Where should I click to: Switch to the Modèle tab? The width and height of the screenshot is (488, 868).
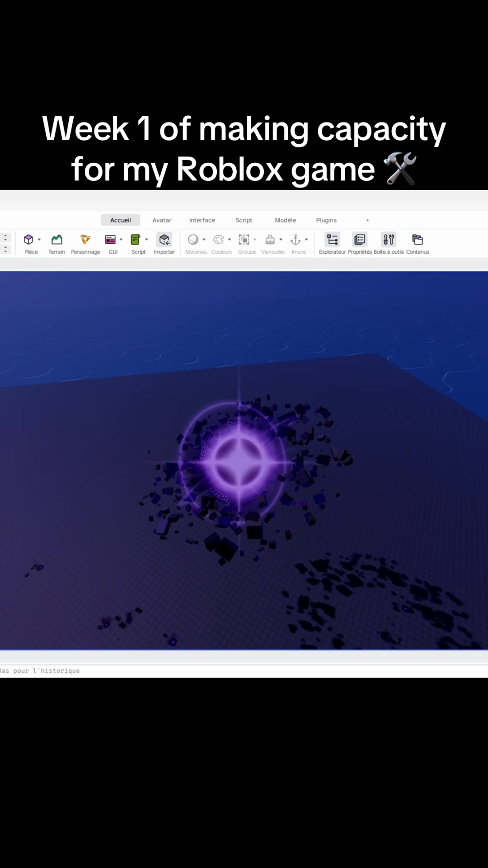(286, 220)
